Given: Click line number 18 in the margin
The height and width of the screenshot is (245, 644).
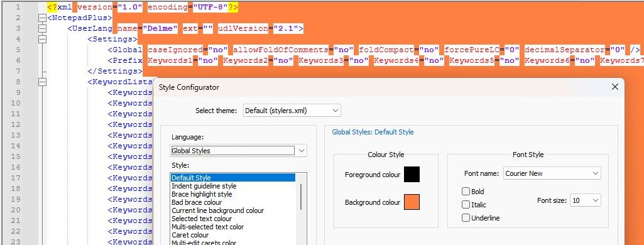Looking at the screenshot, I should (x=16, y=189).
